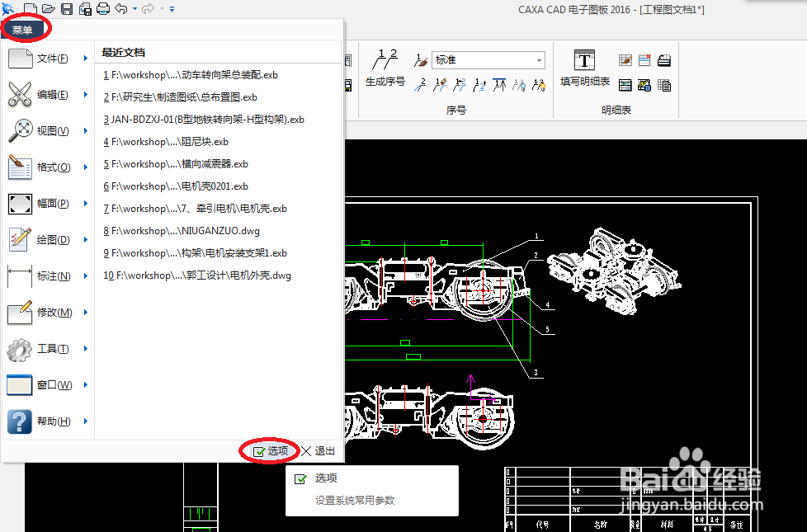Viewport: 807px width, 532px height.
Task: Click the serial number style brush icon
Action: (x=421, y=60)
